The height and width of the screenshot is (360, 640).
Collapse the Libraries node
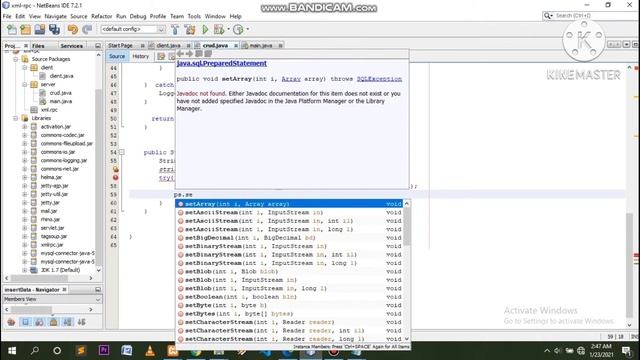click(x=16, y=118)
